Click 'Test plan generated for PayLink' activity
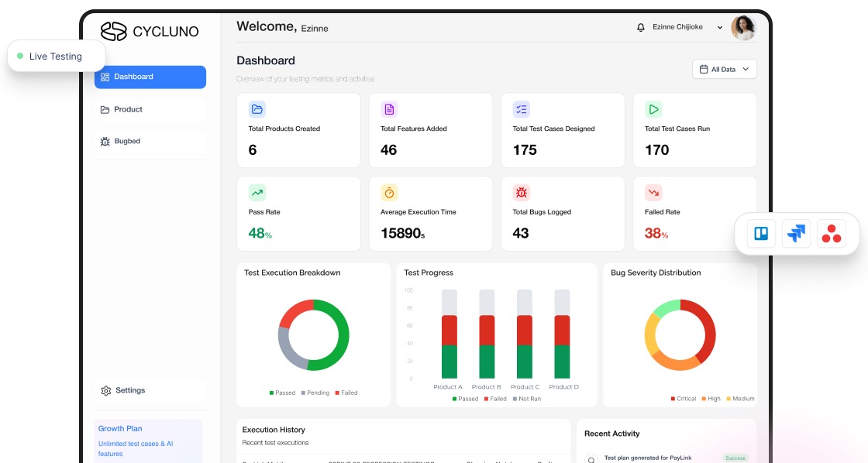Screen dimensions: 868x463 point(648,458)
